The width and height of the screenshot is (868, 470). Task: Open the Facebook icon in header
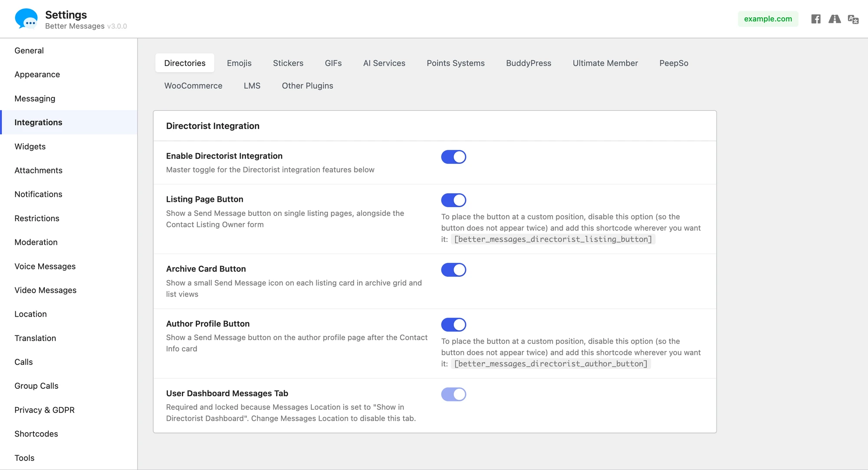[816, 19]
